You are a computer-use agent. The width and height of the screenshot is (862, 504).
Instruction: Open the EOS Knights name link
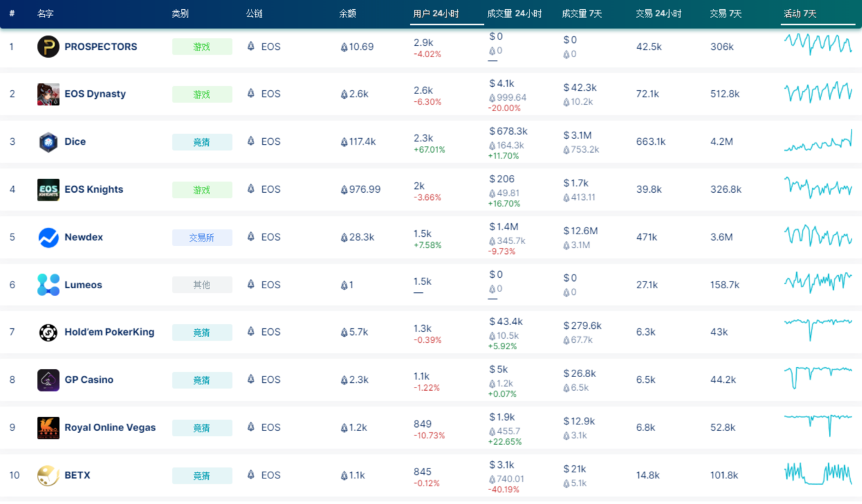click(94, 189)
